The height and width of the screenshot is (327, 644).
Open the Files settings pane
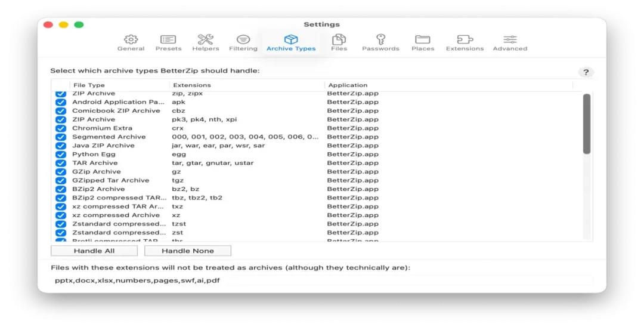tap(339, 43)
